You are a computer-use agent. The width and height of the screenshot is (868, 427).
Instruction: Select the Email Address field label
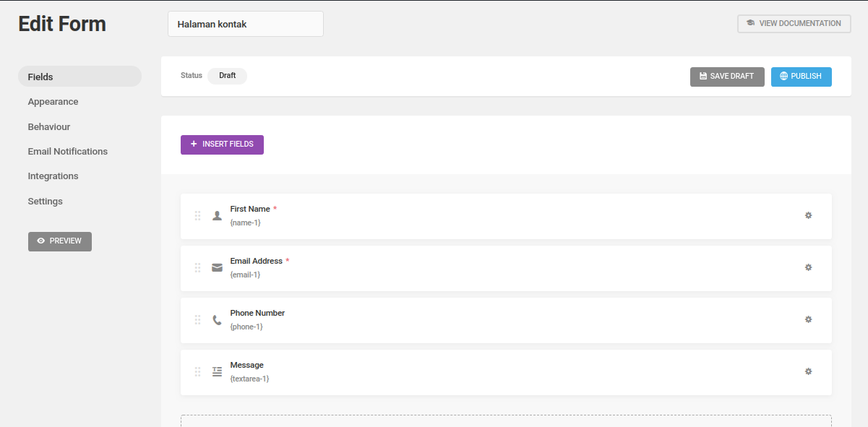coord(256,261)
